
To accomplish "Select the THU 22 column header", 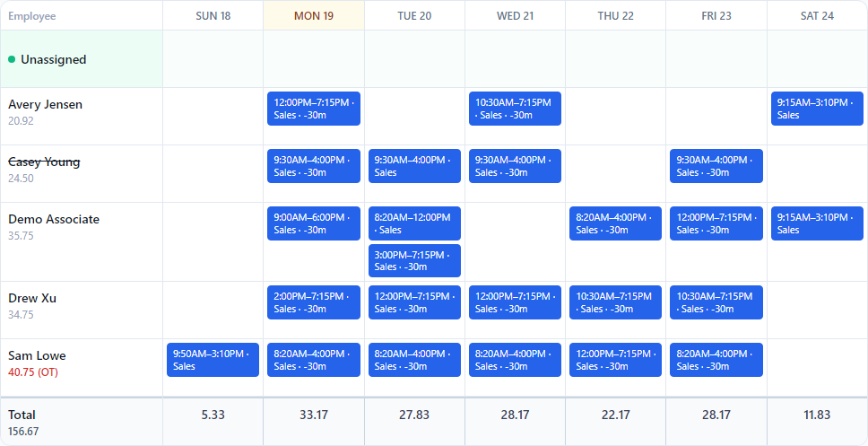I will coord(615,15).
